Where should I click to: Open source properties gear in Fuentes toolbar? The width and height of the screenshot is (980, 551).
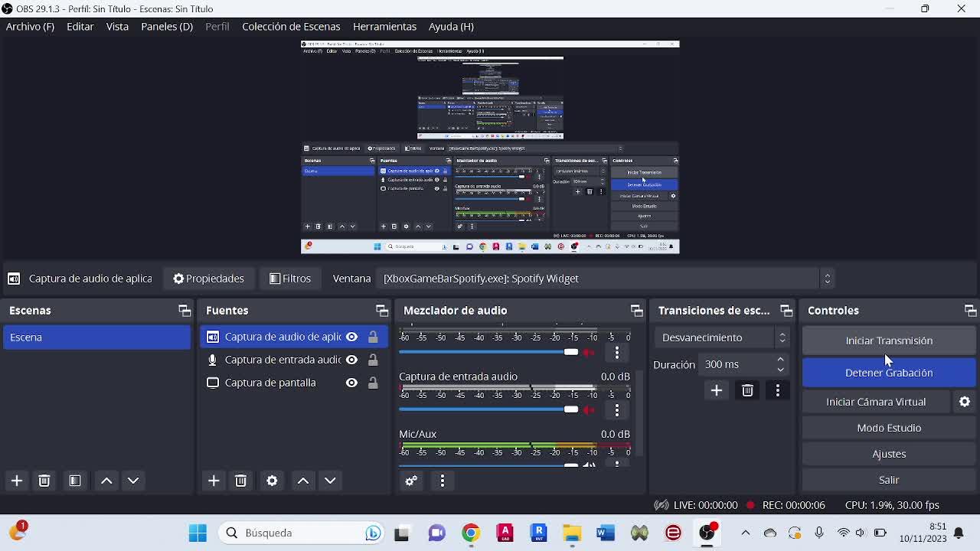[x=272, y=481]
